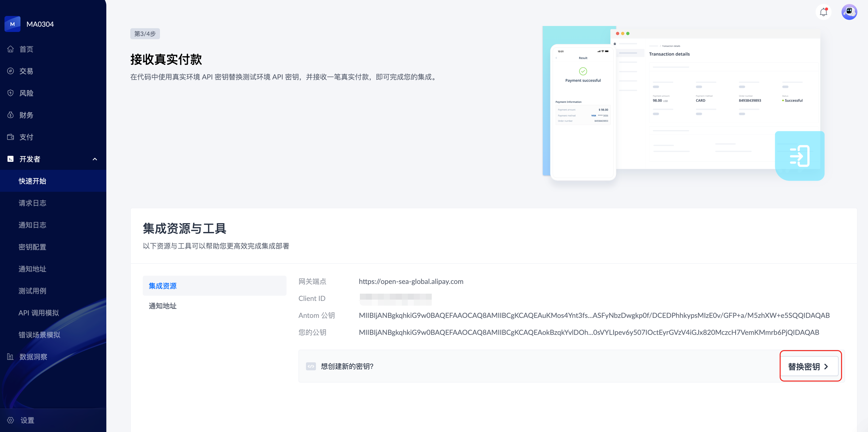Image resolution: width=868 pixels, height=432 pixels.
Task: Click the gateway endpoint URL text
Action: point(411,282)
